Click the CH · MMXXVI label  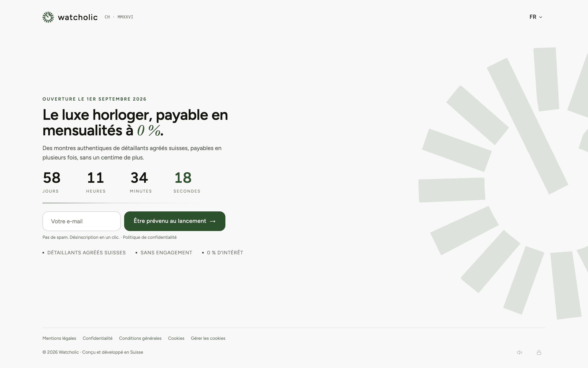(x=119, y=17)
